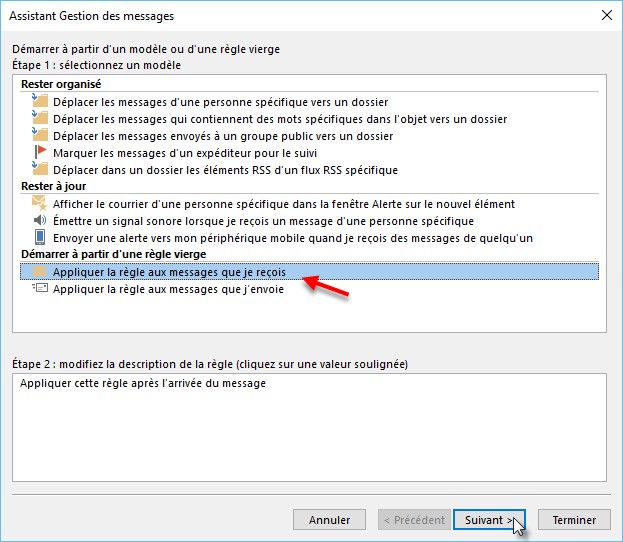The image size is (623, 542).
Task: Click envelope icon beside 'messages que j'envoie'
Action: pos(40,288)
